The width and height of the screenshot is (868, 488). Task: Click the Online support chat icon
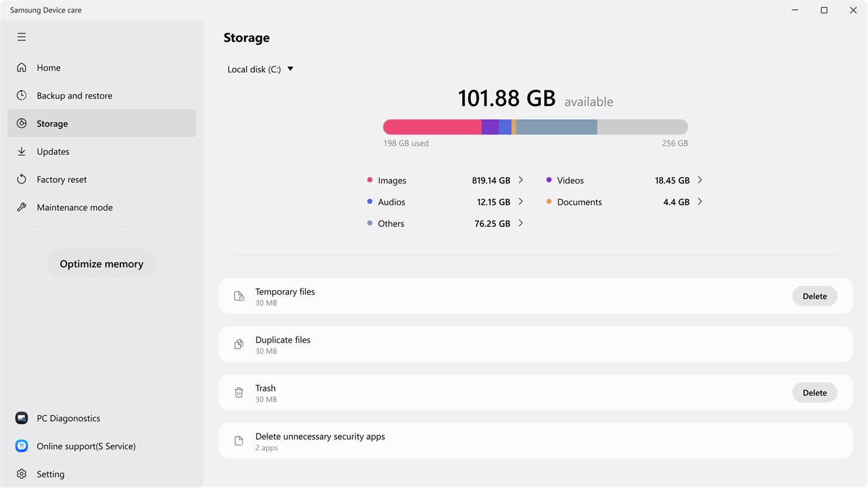pos(22,446)
